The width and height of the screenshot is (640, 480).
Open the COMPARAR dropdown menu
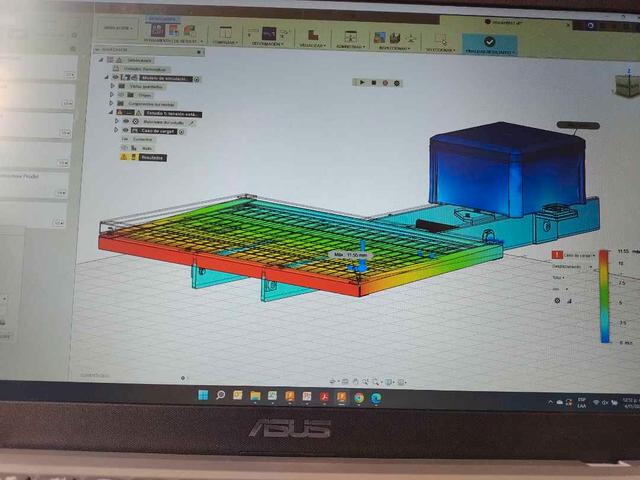[225, 42]
